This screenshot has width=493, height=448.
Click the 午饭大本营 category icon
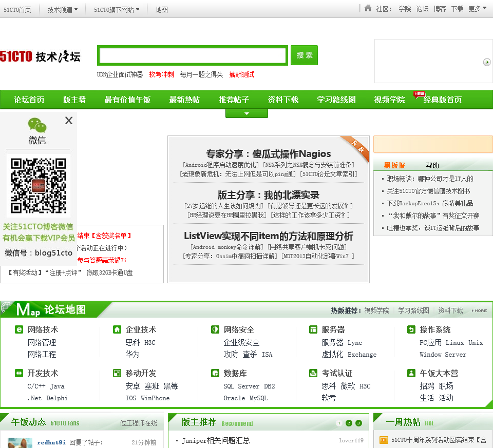(x=411, y=373)
